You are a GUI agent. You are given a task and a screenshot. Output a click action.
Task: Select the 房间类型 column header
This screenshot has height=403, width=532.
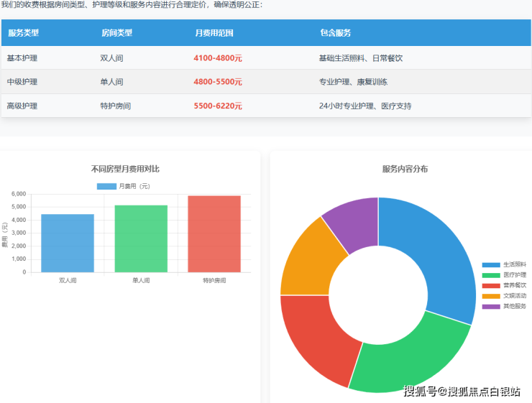tap(116, 33)
